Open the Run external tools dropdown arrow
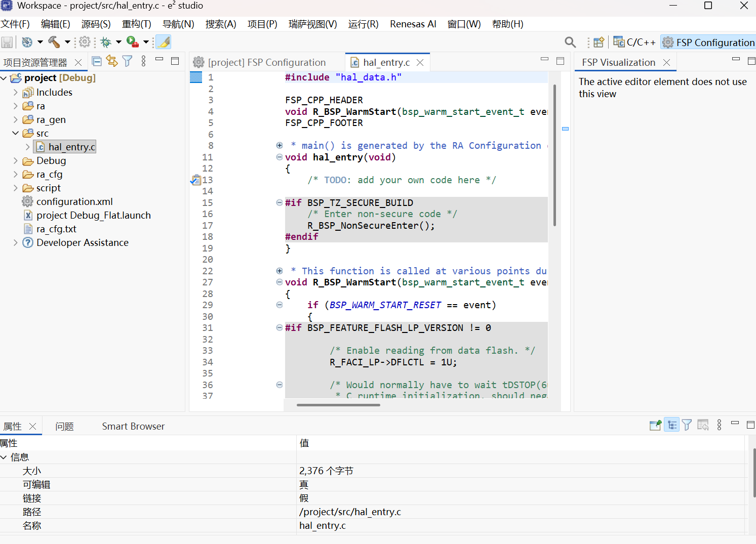The image size is (756, 544). tap(146, 42)
